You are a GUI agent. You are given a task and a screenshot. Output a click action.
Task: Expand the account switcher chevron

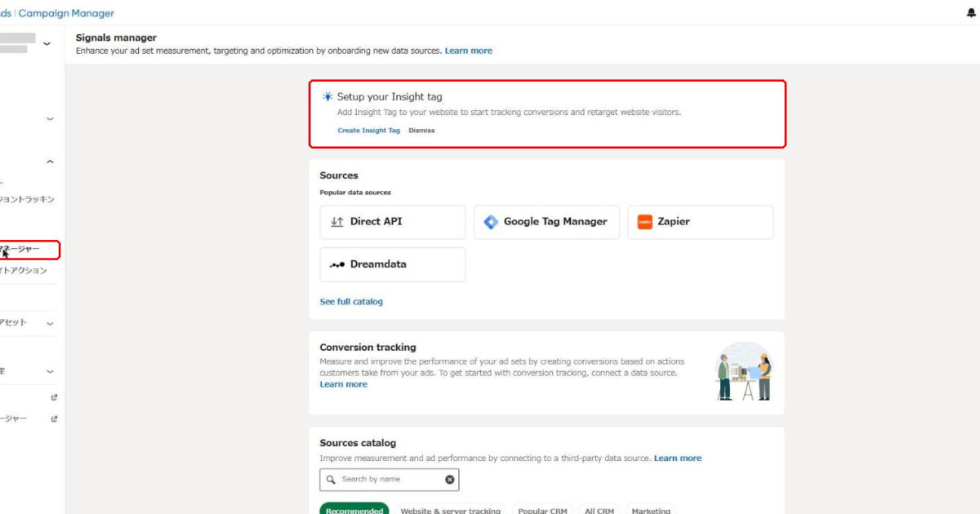point(47,44)
